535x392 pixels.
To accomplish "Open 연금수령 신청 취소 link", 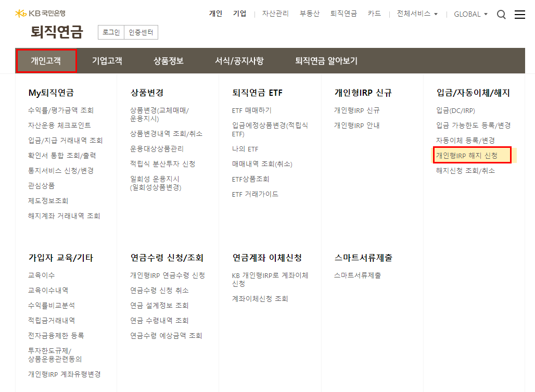I will coord(159,290).
